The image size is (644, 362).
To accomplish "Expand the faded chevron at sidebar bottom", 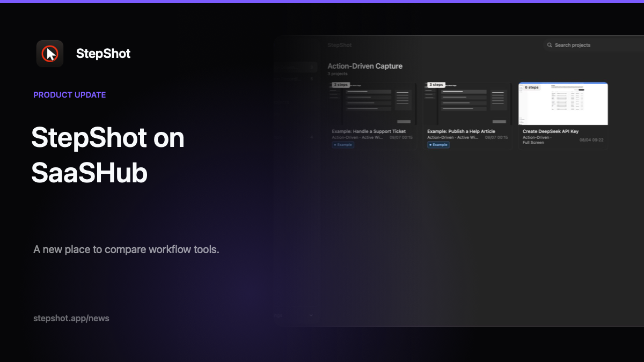I will point(311,315).
